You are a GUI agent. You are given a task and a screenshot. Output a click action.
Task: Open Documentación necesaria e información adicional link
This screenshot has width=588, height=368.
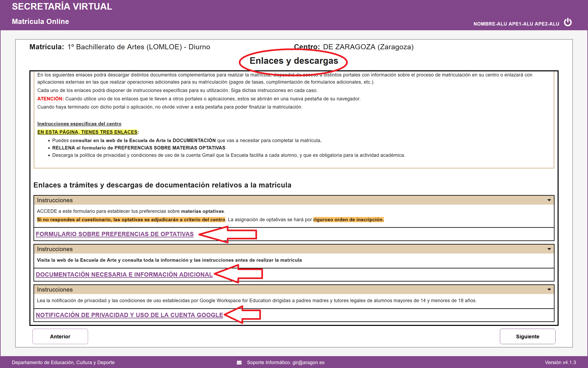(x=124, y=274)
